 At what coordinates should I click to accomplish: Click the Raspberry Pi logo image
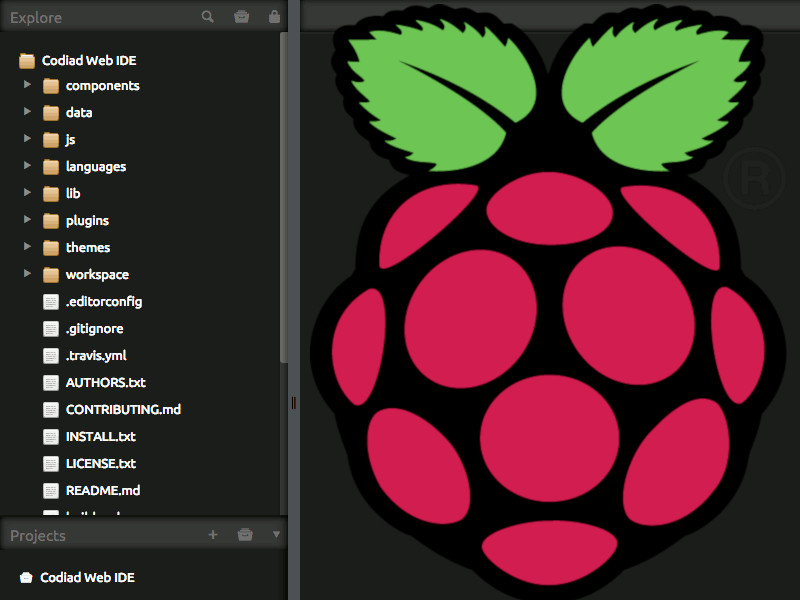[547, 300]
